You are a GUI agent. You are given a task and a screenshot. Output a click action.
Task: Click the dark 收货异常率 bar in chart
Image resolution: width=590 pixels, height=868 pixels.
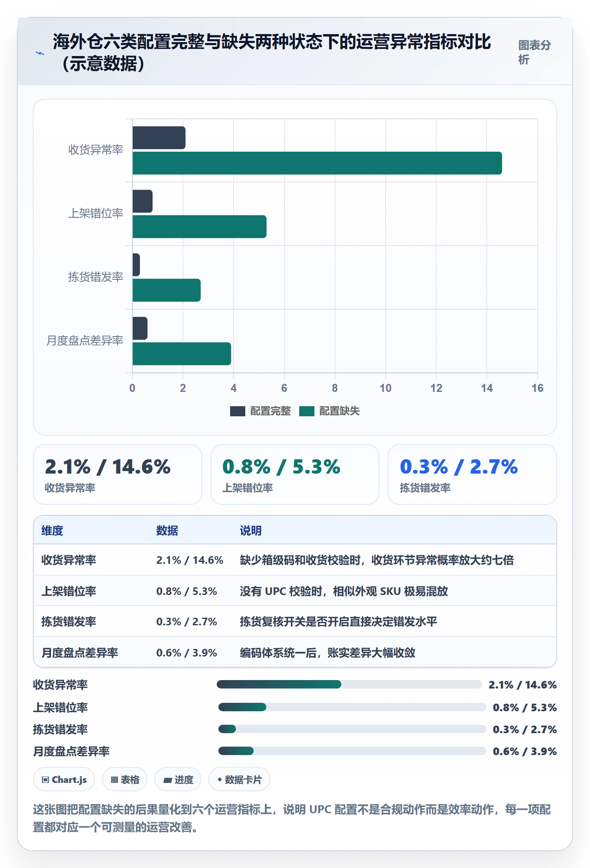click(x=159, y=138)
